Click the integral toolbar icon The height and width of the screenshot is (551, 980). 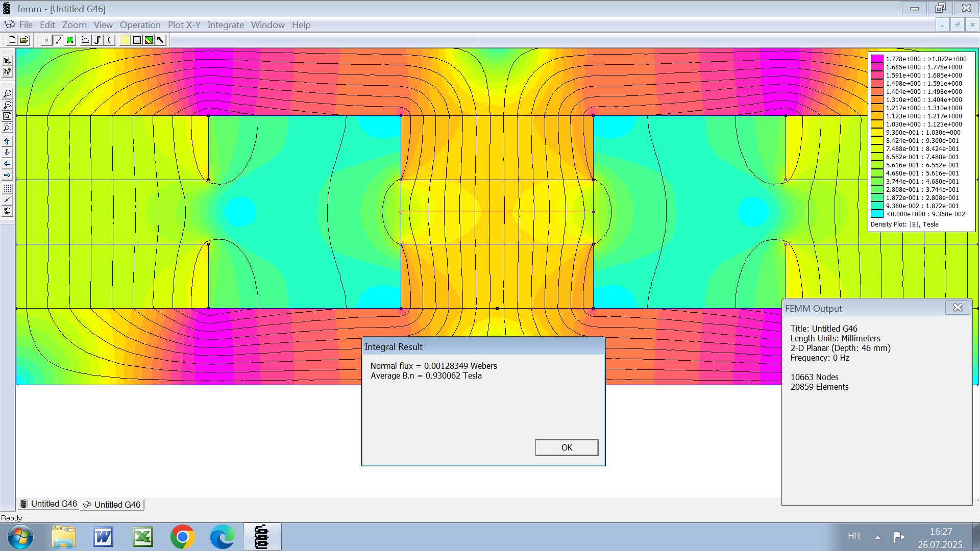pyautogui.click(x=97, y=40)
